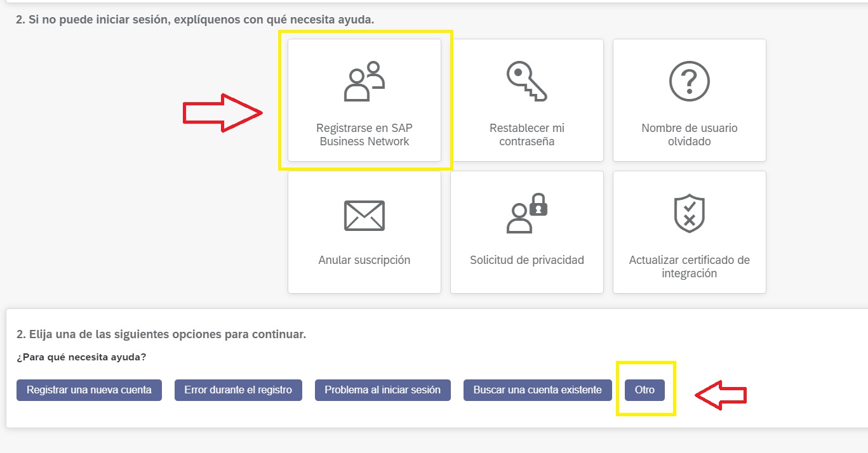Choose Nombre de usuario olvidado text
Screen dimensions: 868x453
(x=689, y=135)
